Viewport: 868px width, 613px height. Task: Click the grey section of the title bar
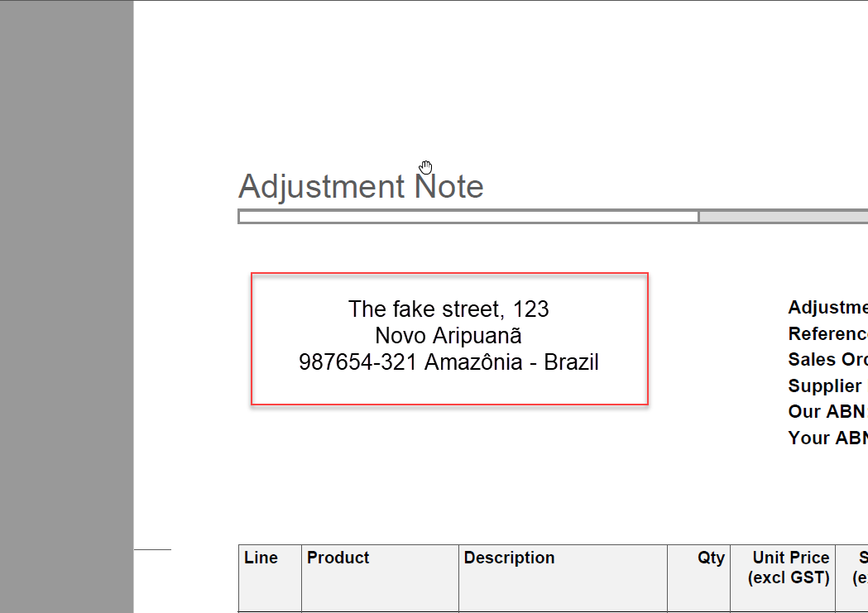point(784,217)
